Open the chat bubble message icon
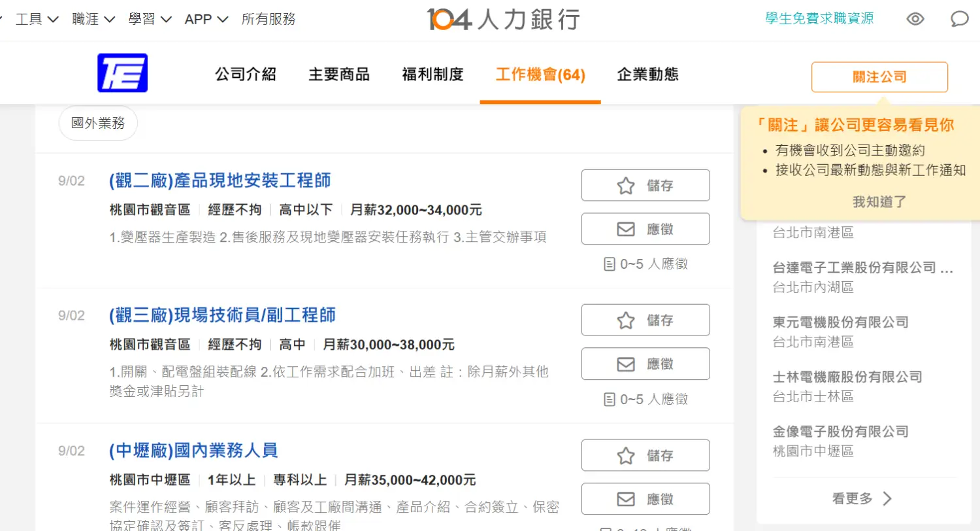This screenshot has width=980, height=531. tap(959, 19)
